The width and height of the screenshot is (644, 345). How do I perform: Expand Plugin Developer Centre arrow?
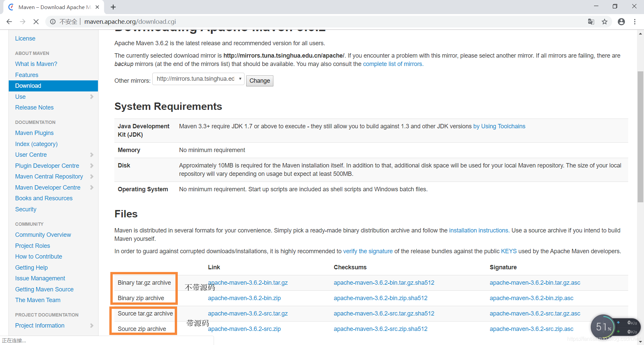(92, 166)
